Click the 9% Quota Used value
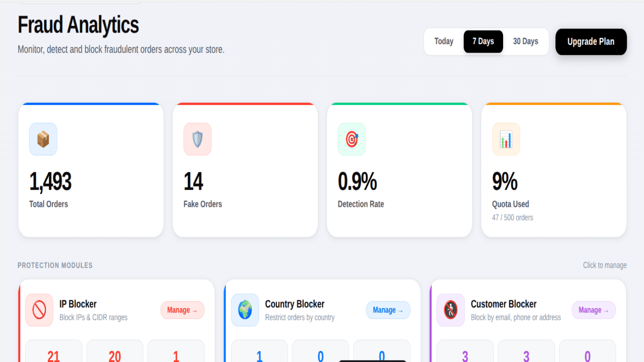This screenshot has width=644, height=362. (x=505, y=181)
